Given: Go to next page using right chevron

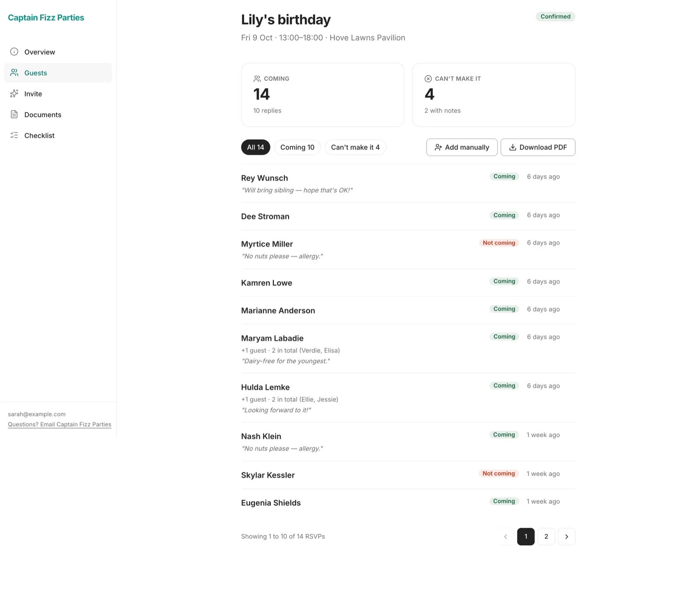Looking at the screenshot, I should (x=567, y=537).
